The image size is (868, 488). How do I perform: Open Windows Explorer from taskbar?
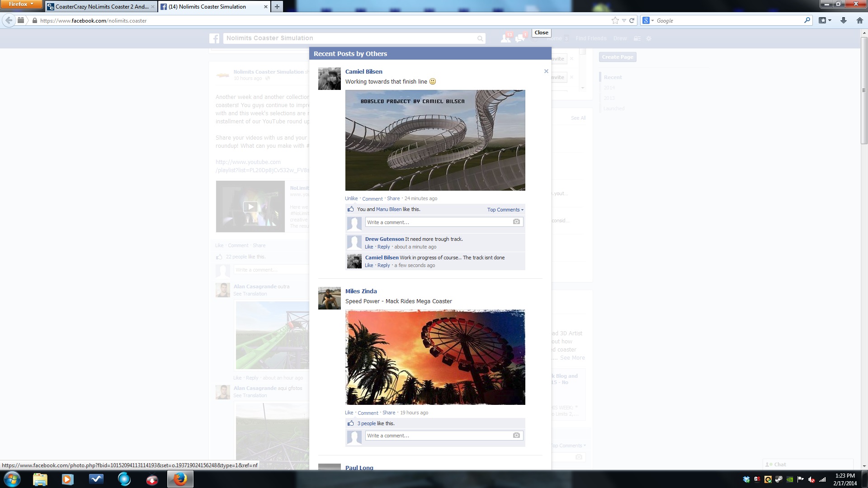click(x=40, y=479)
